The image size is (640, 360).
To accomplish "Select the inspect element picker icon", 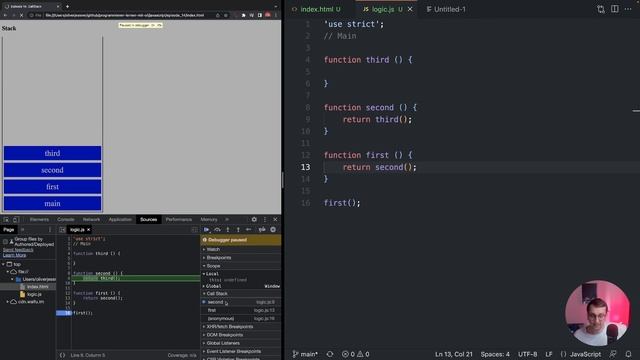I will [6, 220].
